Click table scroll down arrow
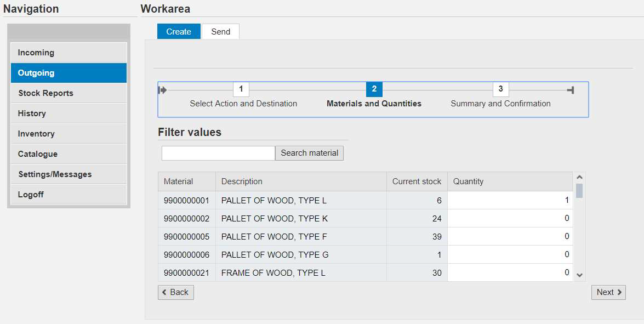The width and height of the screenshot is (644, 324). coord(579,275)
